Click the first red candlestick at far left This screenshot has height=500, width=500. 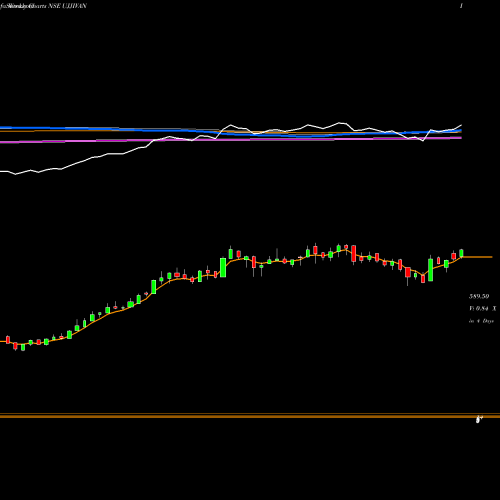pyautogui.click(x=8, y=340)
